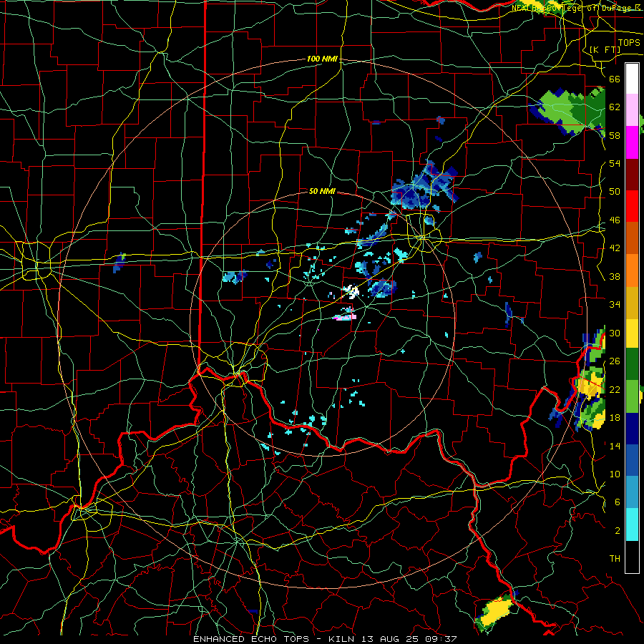Click the "26" legend value
The width and height of the screenshot is (644, 644).
point(615,361)
